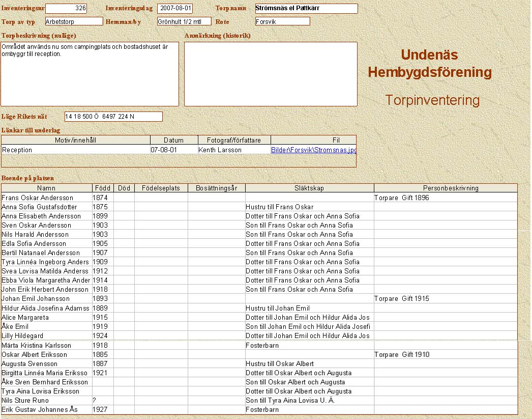532x419 pixels.
Task: Click the Namn column header
Action: pos(46,188)
